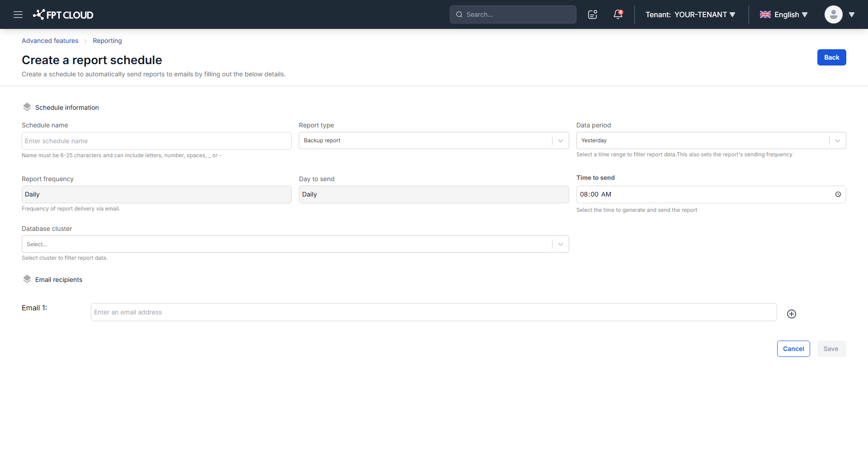
Task: Add another email with plus icon
Action: tap(792, 314)
